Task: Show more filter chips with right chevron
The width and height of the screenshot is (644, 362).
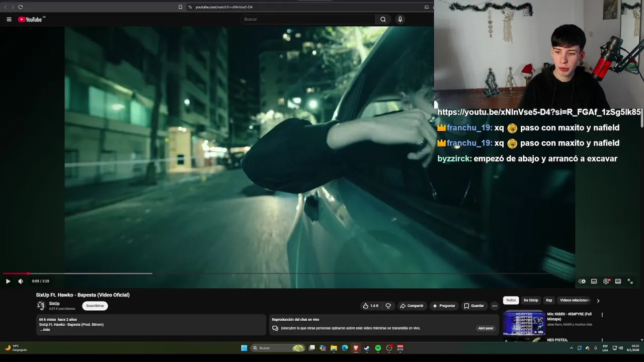Action: tap(598, 301)
